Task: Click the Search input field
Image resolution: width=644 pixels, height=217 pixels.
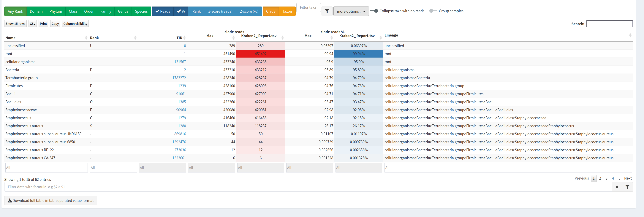Action: (x=609, y=24)
